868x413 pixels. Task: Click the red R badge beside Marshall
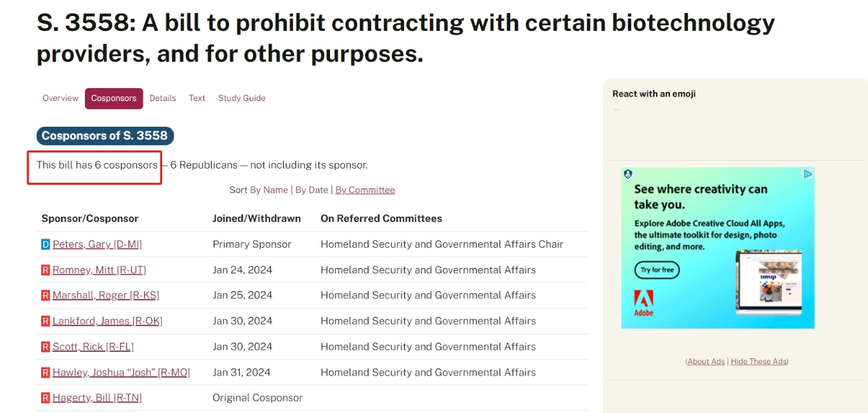pos(45,295)
